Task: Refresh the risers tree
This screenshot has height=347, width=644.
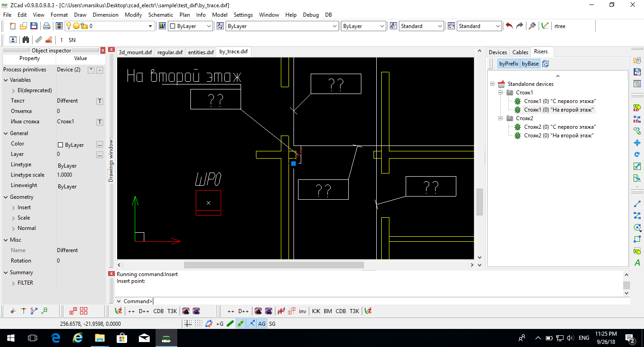Action: click(545, 64)
